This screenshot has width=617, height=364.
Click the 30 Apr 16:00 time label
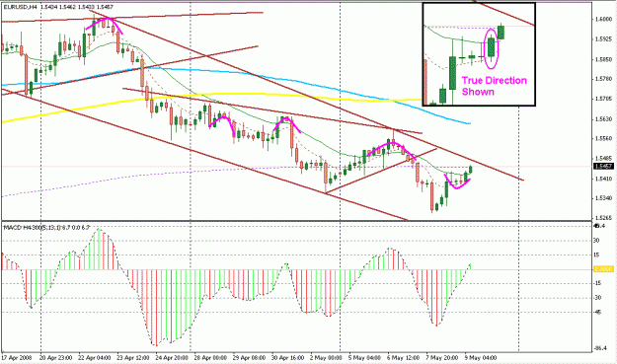point(287,358)
